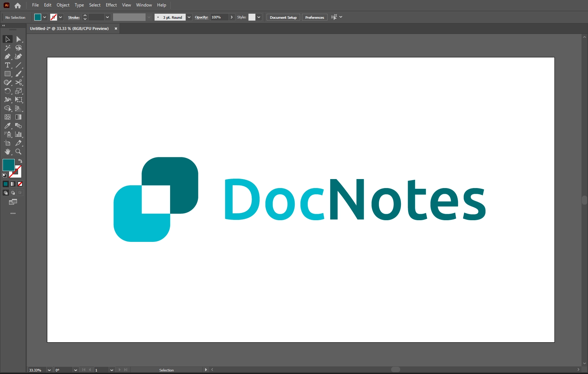Select the Rotate tool
This screenshot has height=374, width=588.
[x=8, y=91]
